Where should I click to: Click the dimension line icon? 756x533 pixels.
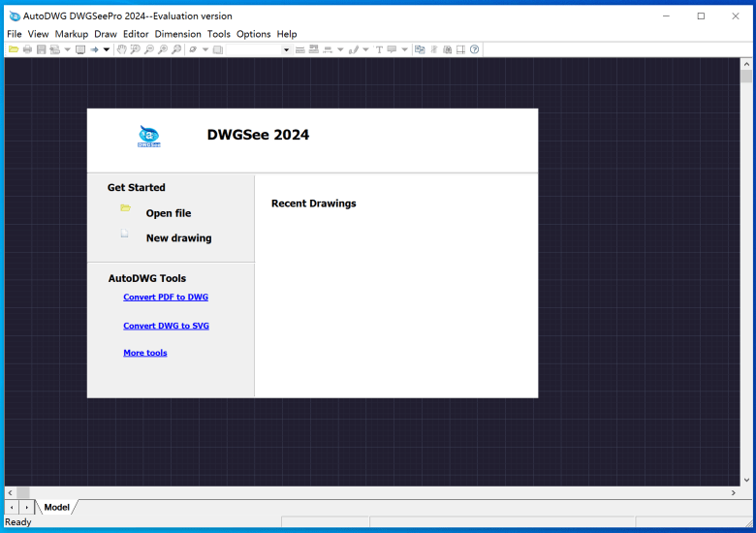click(328, 49)
